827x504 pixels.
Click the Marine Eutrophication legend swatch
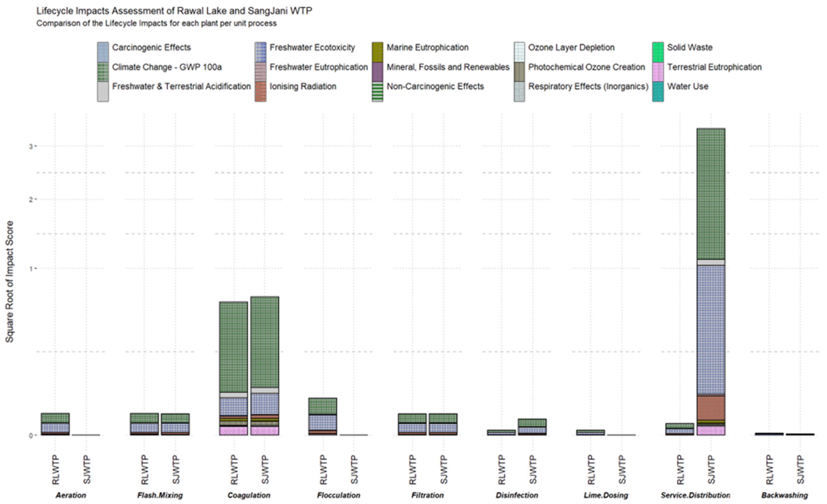tap(377, 52)
